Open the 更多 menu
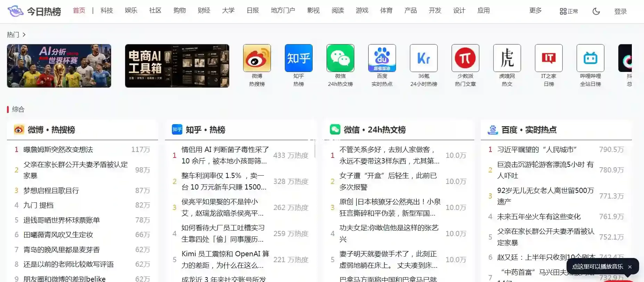The image size is (644, 282). click(x=535, y=10)
